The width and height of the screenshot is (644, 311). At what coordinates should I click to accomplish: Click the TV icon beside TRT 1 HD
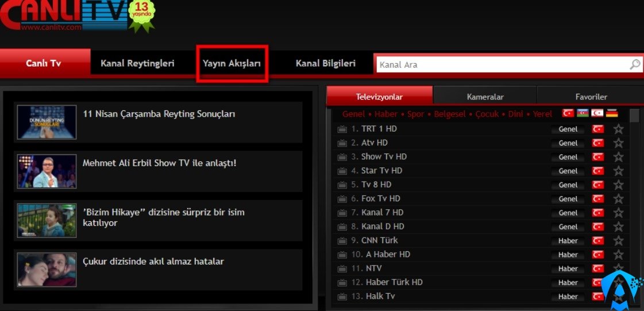342,129
